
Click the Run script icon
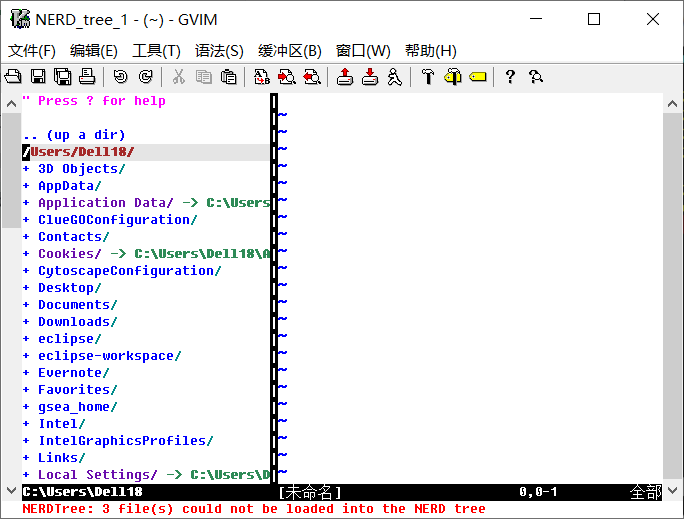click(x=394, y=77)
